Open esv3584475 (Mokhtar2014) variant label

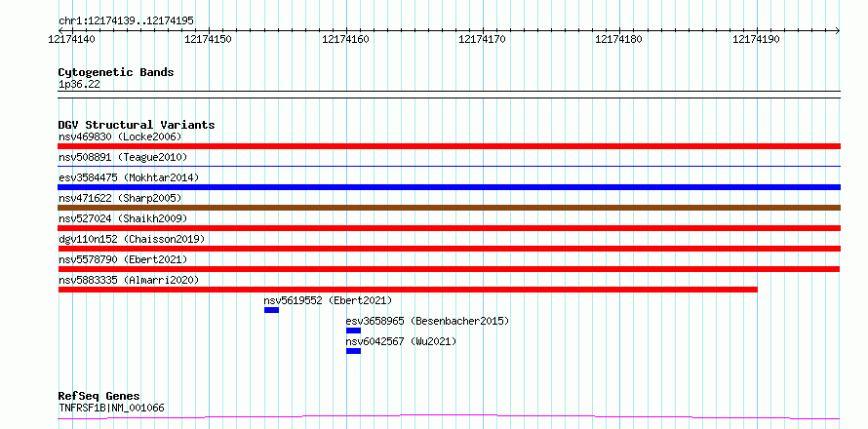pyautogui.click(x=129, y=177)
